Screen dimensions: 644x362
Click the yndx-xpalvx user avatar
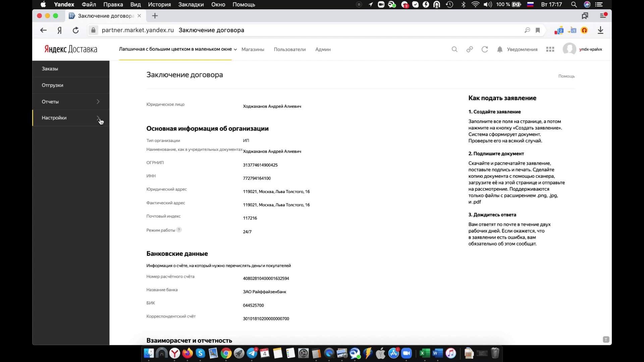pyautogui.click(x=569, y=49)
